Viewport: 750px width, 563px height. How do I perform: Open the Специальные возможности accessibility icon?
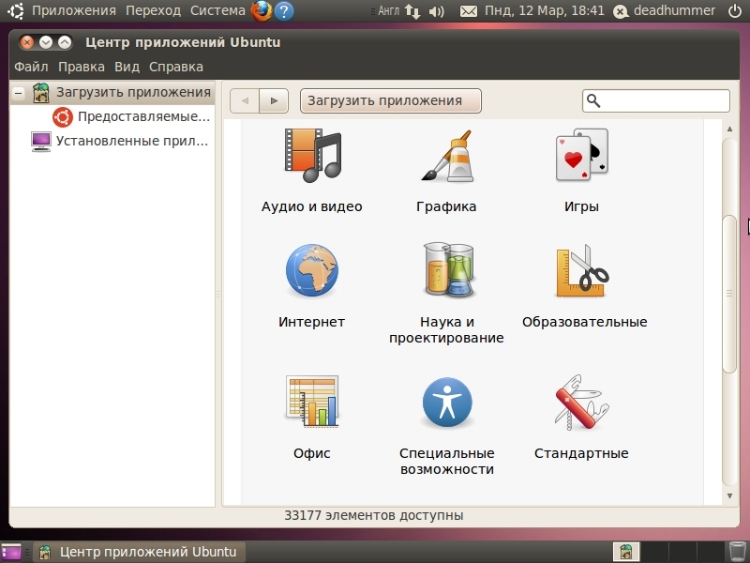(x=446, y=403)
